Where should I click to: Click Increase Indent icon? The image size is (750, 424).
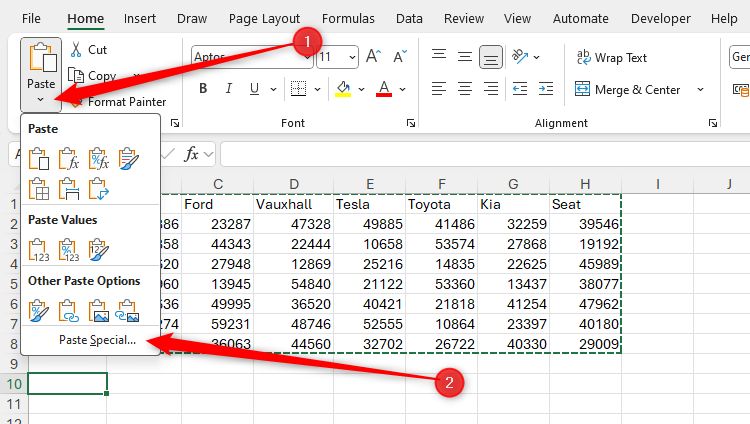point(546,89)
